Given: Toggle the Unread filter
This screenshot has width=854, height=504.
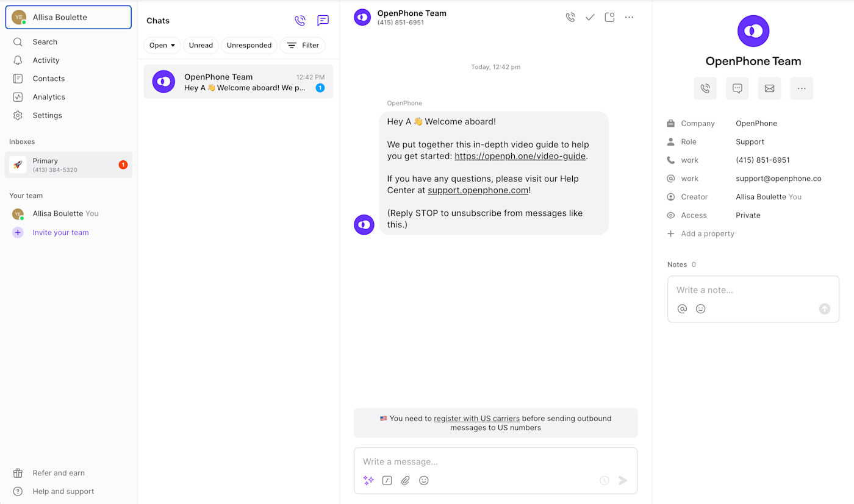Looking at the screenshot, I should coord(201,45).
